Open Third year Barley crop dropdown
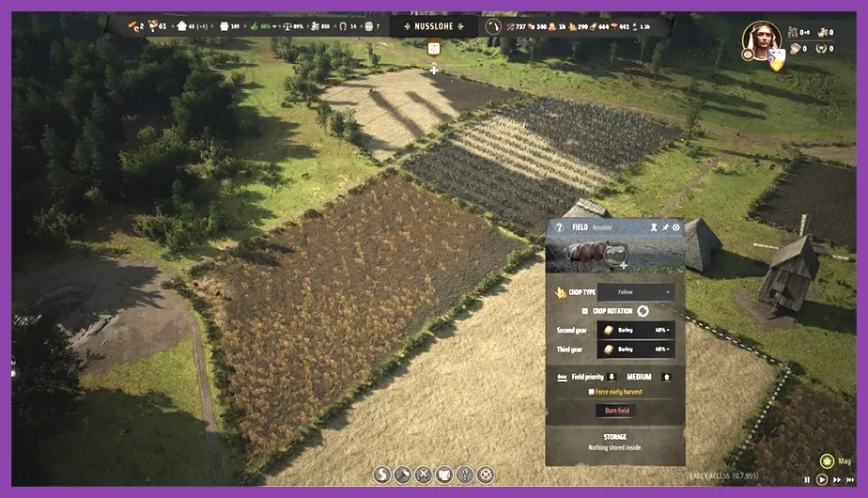 [636, 350]
